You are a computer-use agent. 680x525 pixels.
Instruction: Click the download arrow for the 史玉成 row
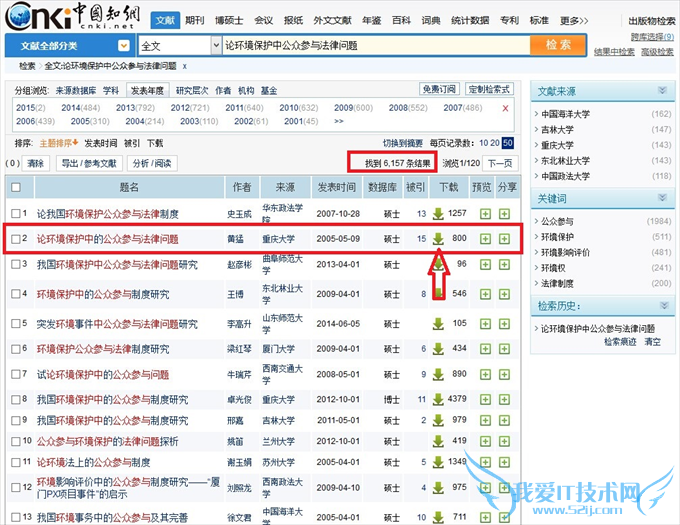436,213
